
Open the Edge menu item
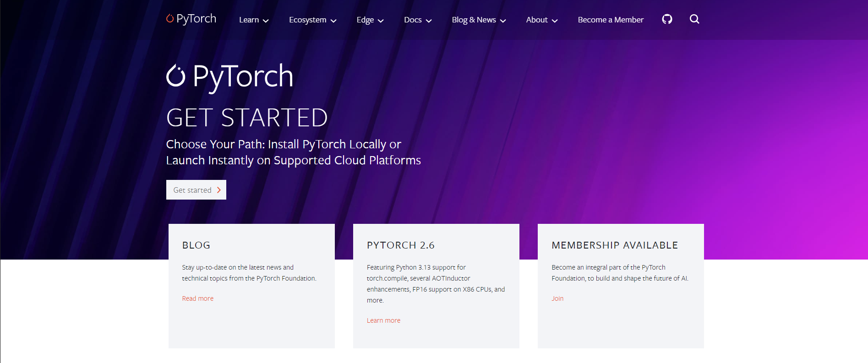click(x=365, y=20)
